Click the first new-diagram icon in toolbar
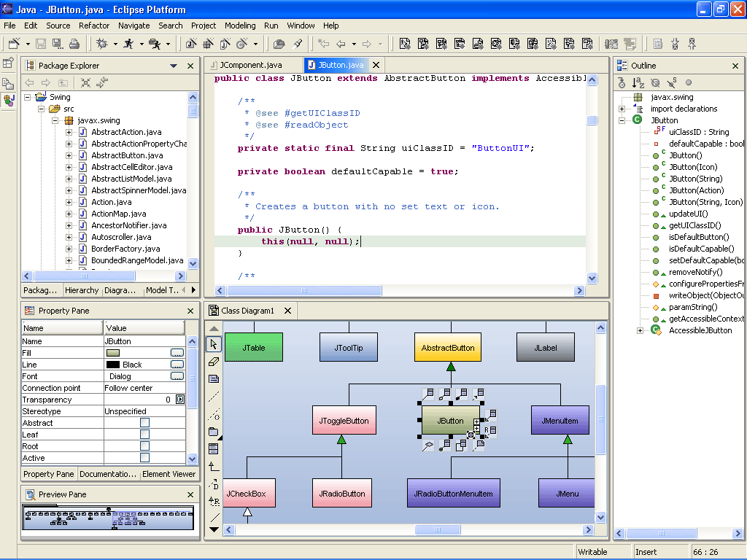 tap(405, 44)
